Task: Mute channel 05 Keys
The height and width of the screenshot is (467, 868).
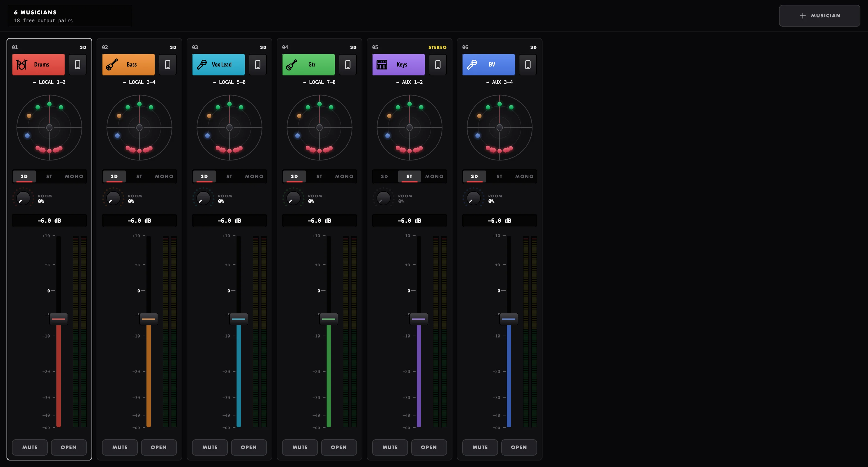Action: pos(390,447)
